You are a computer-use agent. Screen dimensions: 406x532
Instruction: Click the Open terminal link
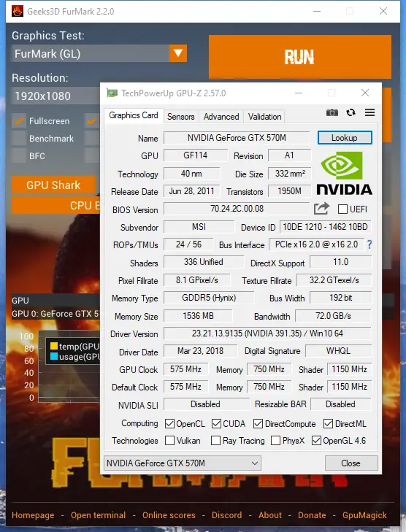98,515
